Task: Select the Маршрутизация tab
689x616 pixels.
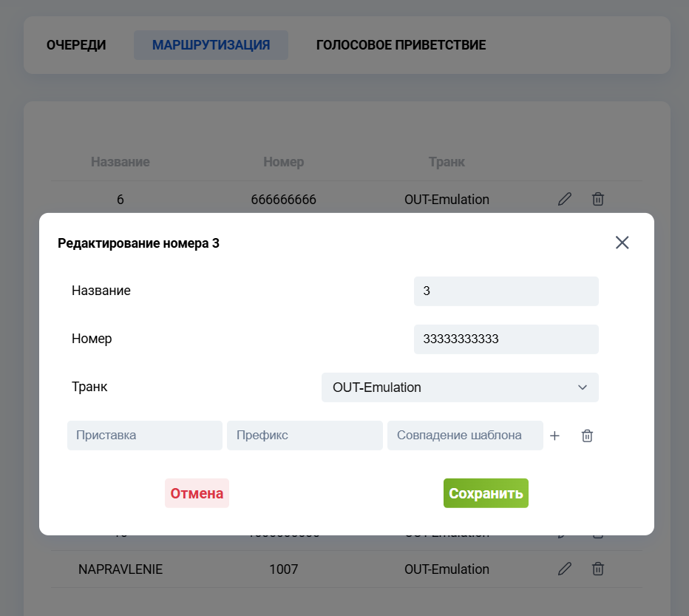Action: click(x=211, y=45)
